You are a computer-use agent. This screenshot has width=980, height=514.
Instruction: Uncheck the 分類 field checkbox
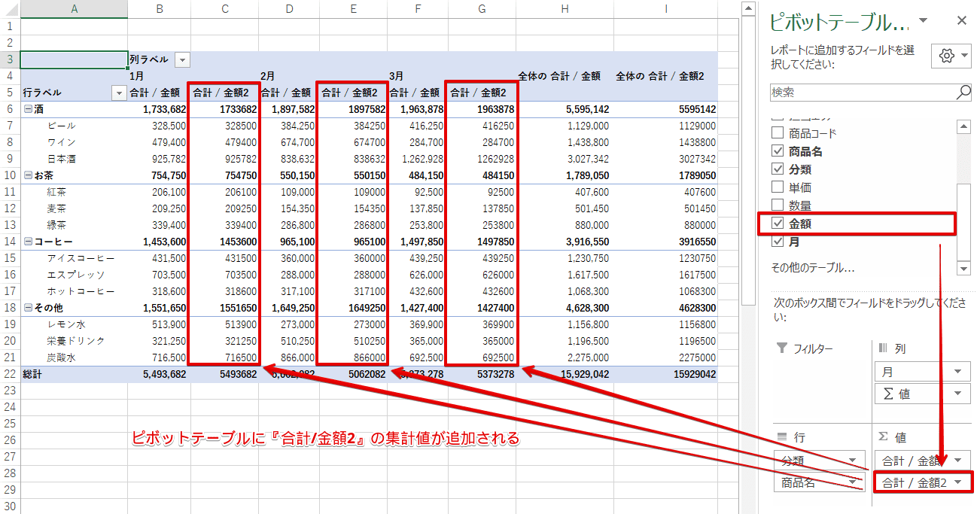pos(778,169)
